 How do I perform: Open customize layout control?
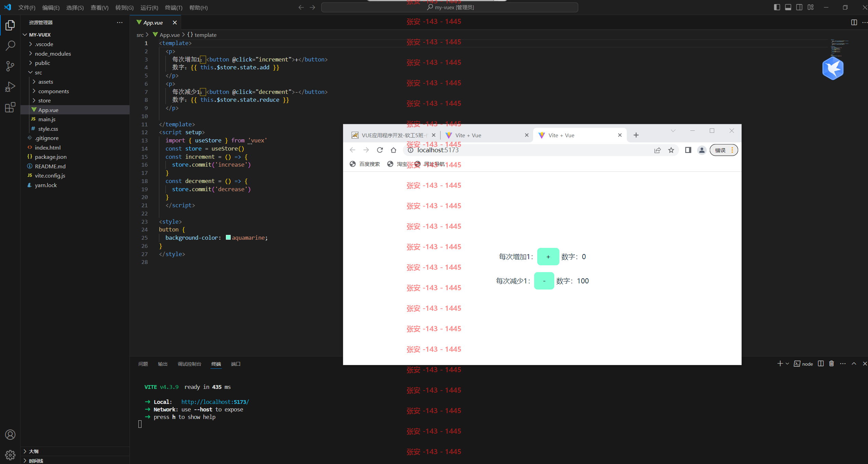(x=811, y=7)
